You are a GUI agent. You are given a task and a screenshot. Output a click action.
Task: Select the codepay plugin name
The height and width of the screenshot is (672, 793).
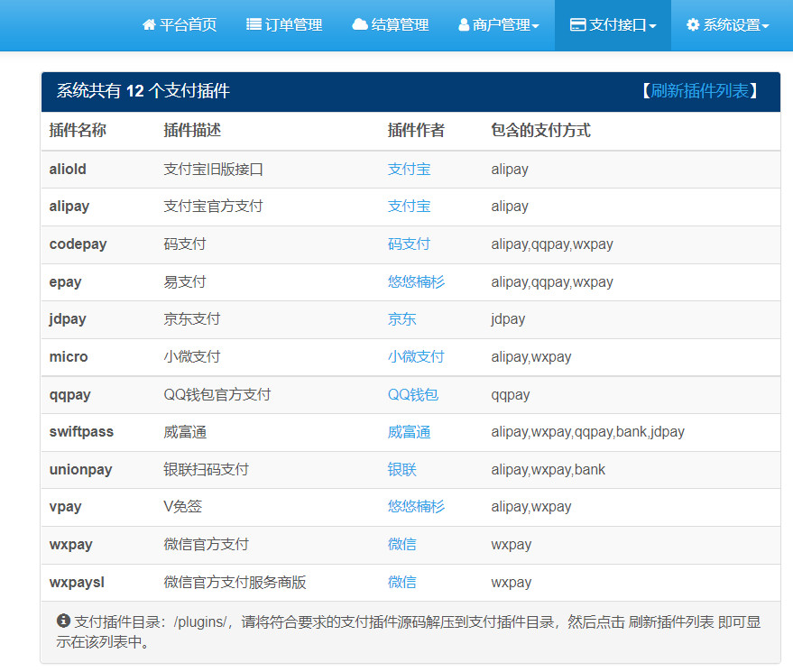78,244
